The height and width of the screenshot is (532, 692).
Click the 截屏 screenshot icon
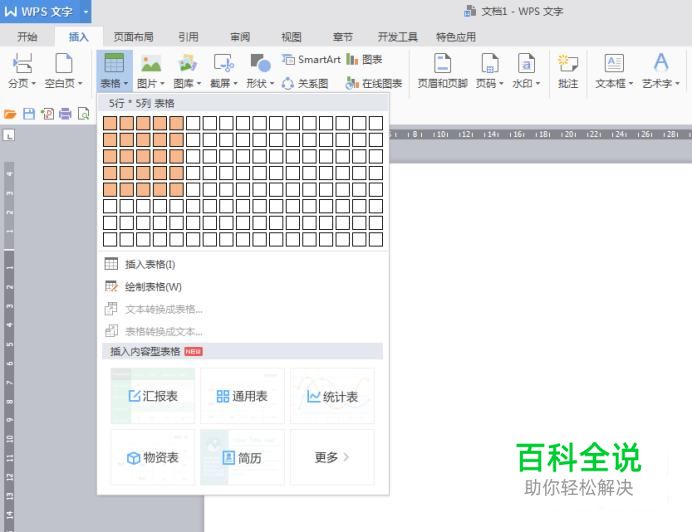point(224,63)
